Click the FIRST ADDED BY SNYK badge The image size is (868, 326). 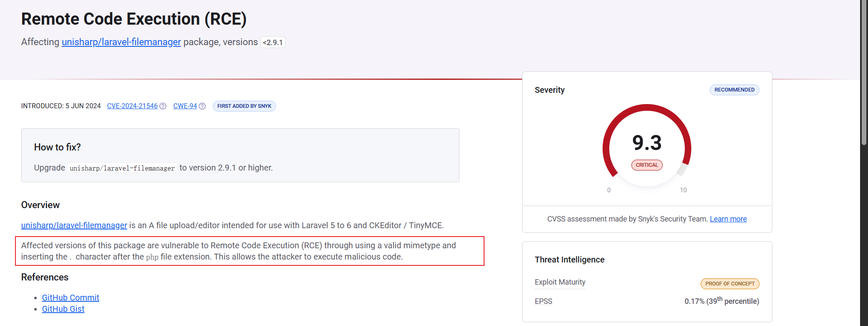pyautogui.click(x=244, y=106)
